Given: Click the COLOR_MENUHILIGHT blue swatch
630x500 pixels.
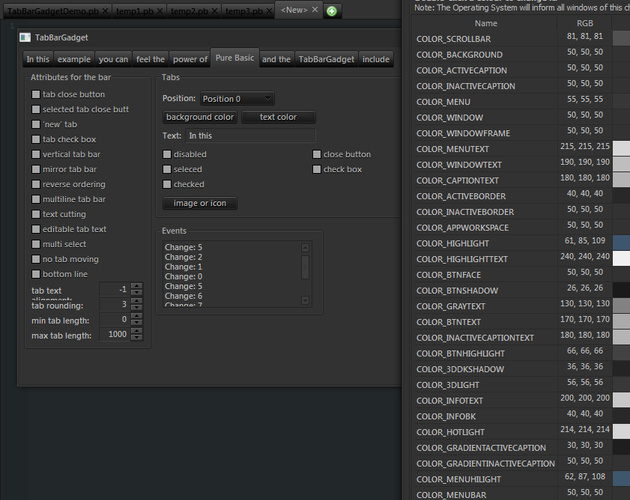Looking at the screenshot, I should 621,479.
